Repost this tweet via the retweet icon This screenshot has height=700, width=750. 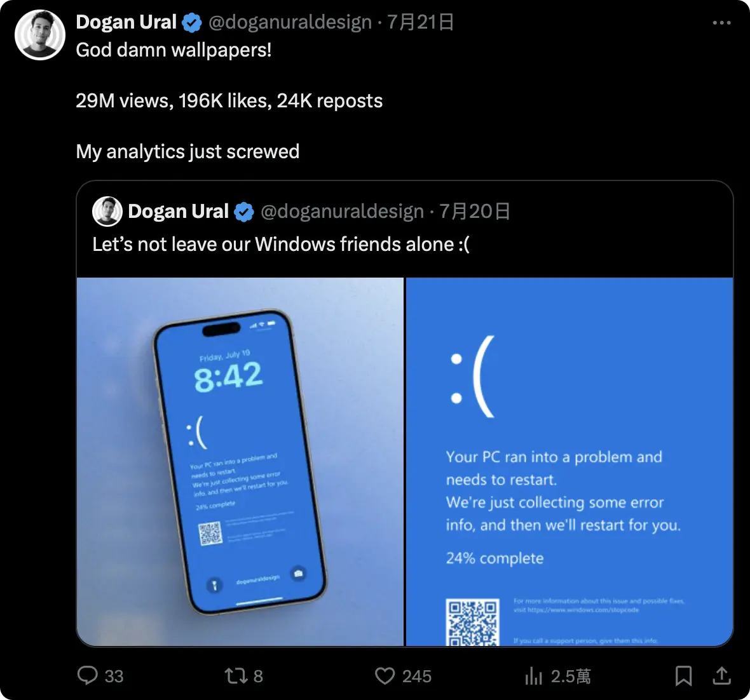(236, 676)
